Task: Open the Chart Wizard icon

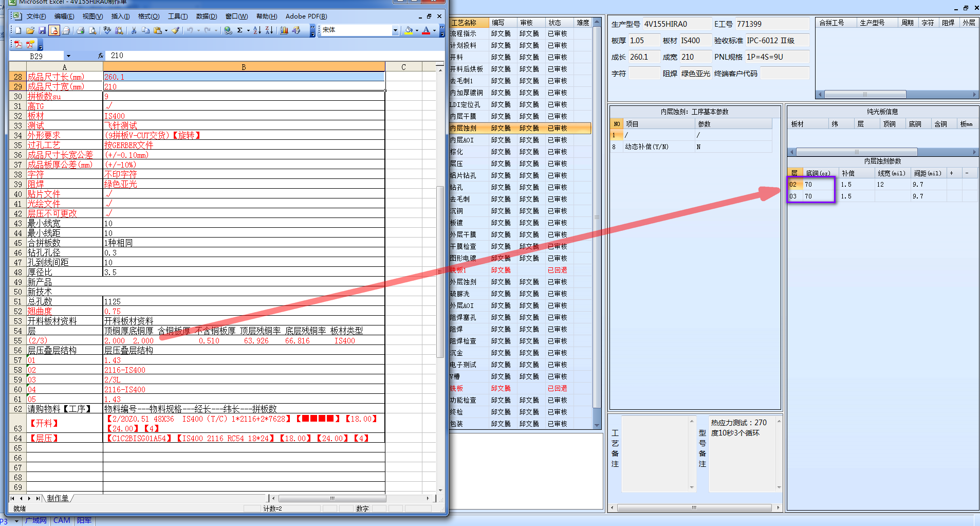Action: point(284,30)
